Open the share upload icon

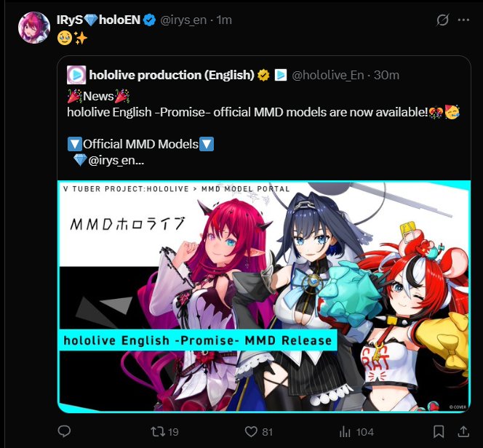pos(463,431)
